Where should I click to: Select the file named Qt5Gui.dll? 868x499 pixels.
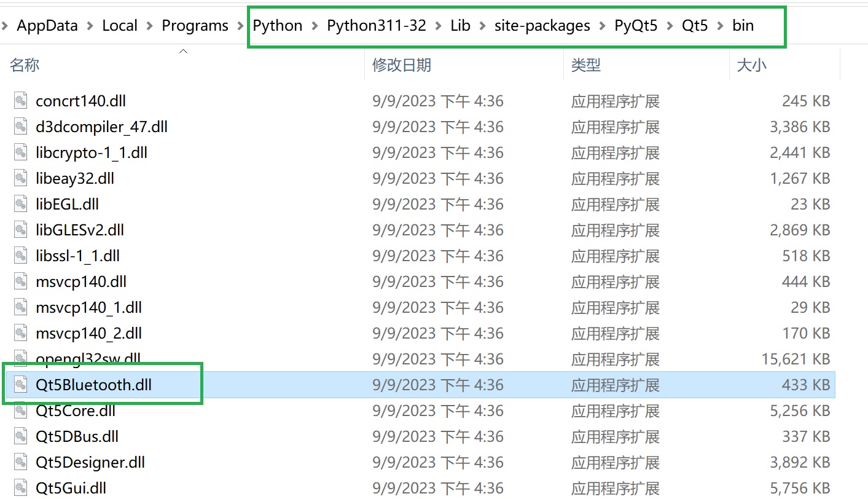point(71,488)
